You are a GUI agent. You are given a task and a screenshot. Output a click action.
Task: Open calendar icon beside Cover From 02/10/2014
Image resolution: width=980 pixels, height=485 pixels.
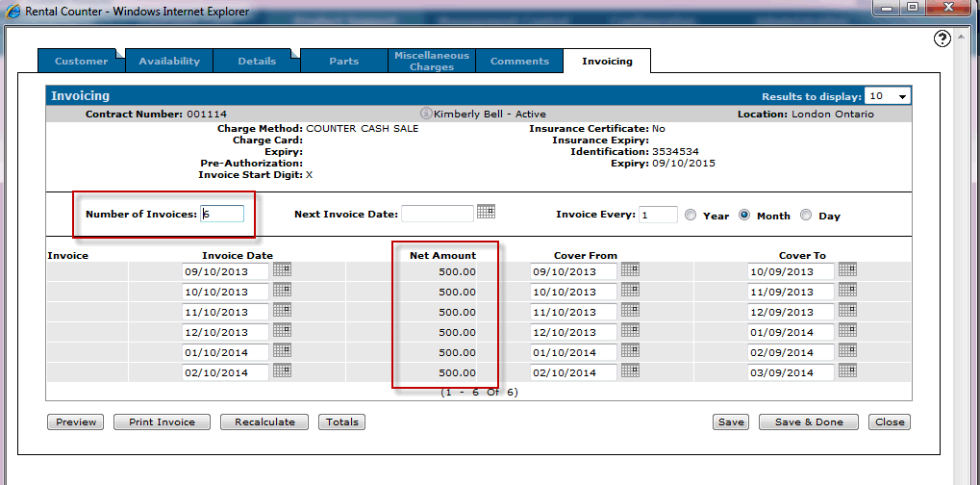click(630, 371)
